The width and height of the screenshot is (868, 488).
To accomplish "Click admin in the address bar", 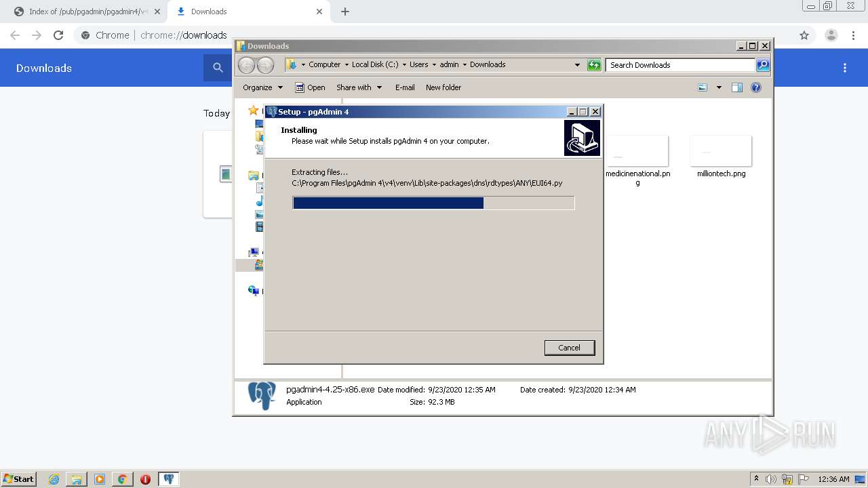I will coord(449,65).
